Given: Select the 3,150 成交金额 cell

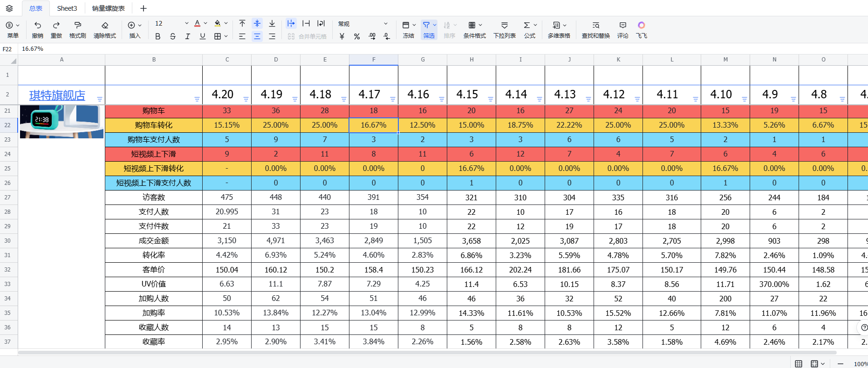Looking at the screenshot, I should click(x=227, y=241).
